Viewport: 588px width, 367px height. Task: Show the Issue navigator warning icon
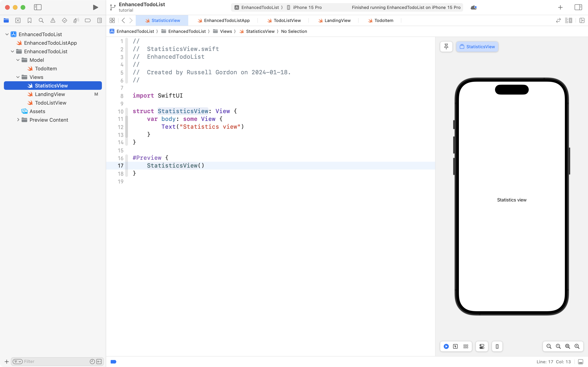click(53, 20)
